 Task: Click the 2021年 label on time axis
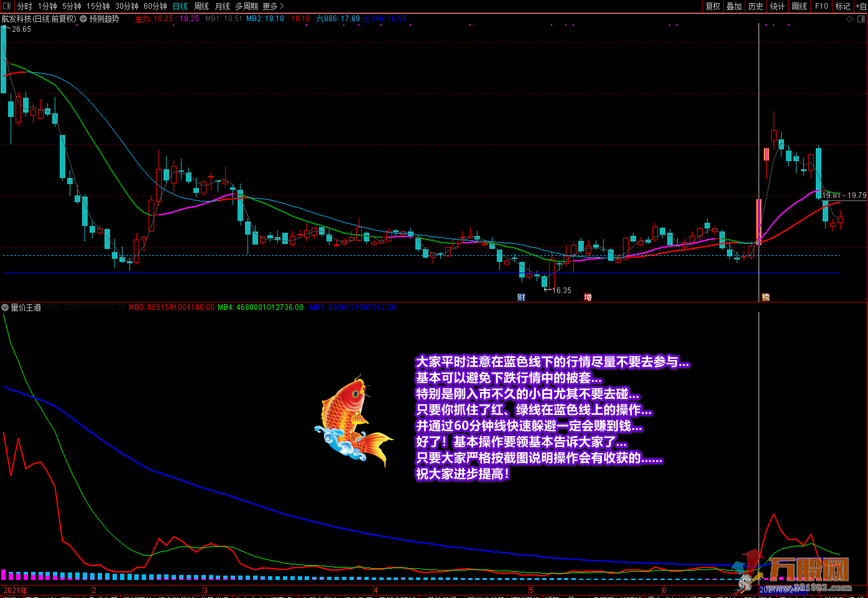point(16,591)
